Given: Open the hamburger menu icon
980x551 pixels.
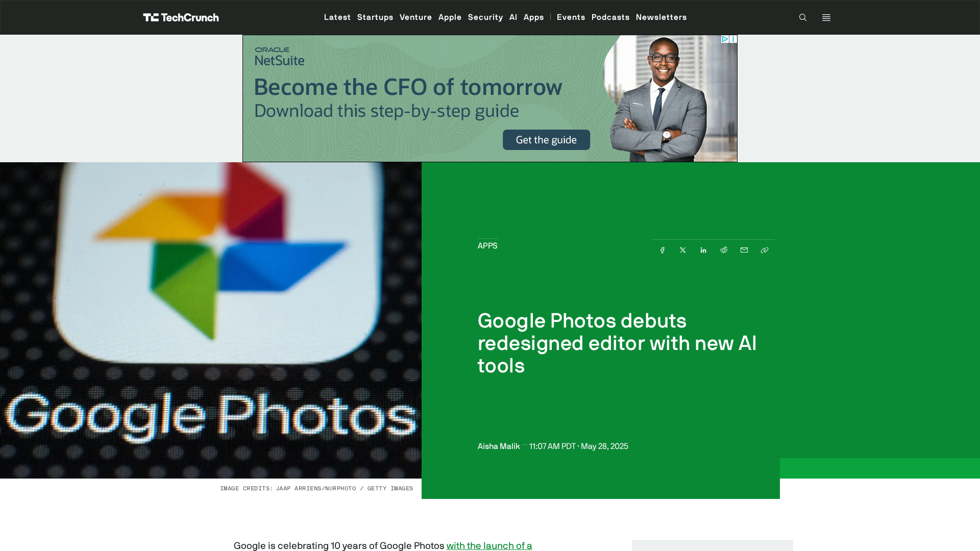Looking at the screenshot, I should point(826,17).
